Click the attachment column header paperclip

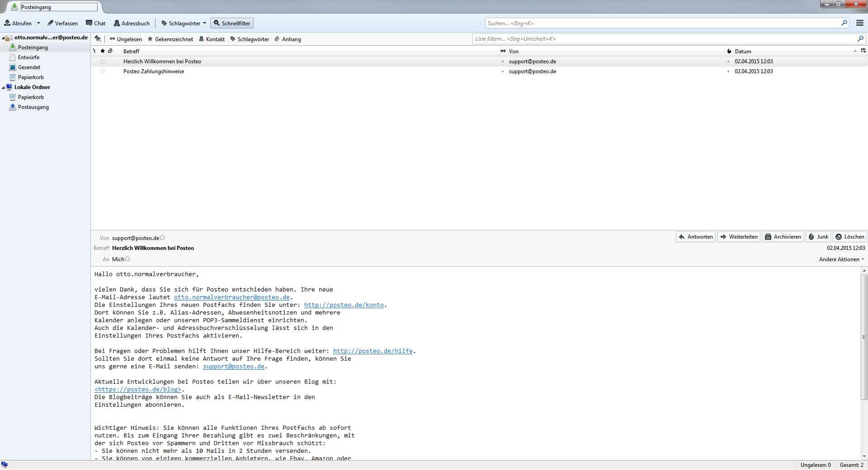pos(110,51)
